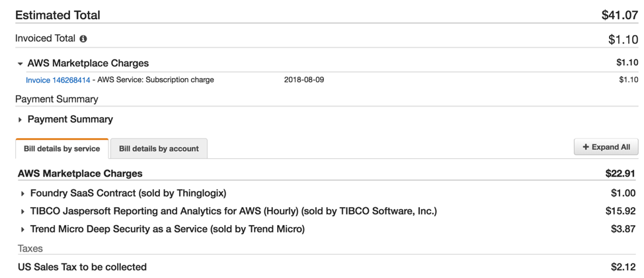Image resolution: width=644 pixels, height=278 pixels.
Task: Click the US Sales Tax to be collected label
Action: [x=82, y=267]
